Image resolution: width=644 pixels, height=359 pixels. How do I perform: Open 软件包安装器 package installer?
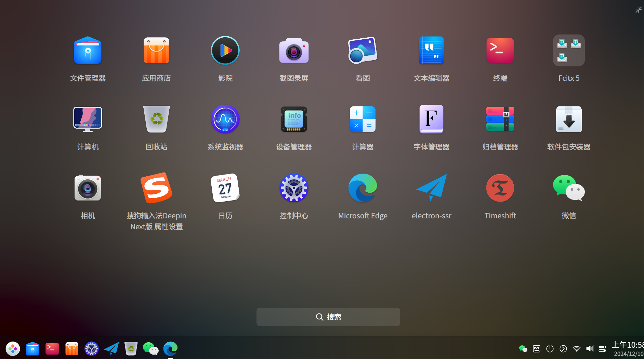pyautogui.click(x=569, y=119)
